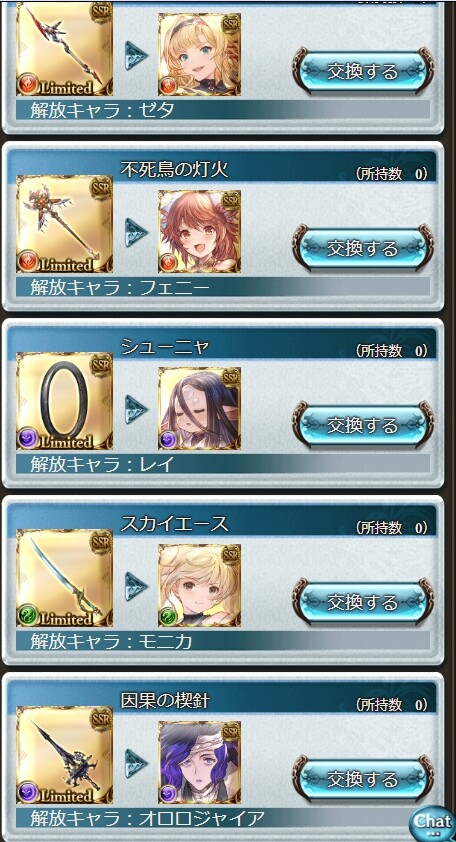Screen dimensions: 456x842
Task: Select the red spear weapon icon for ゼタ
Action: 64,48
